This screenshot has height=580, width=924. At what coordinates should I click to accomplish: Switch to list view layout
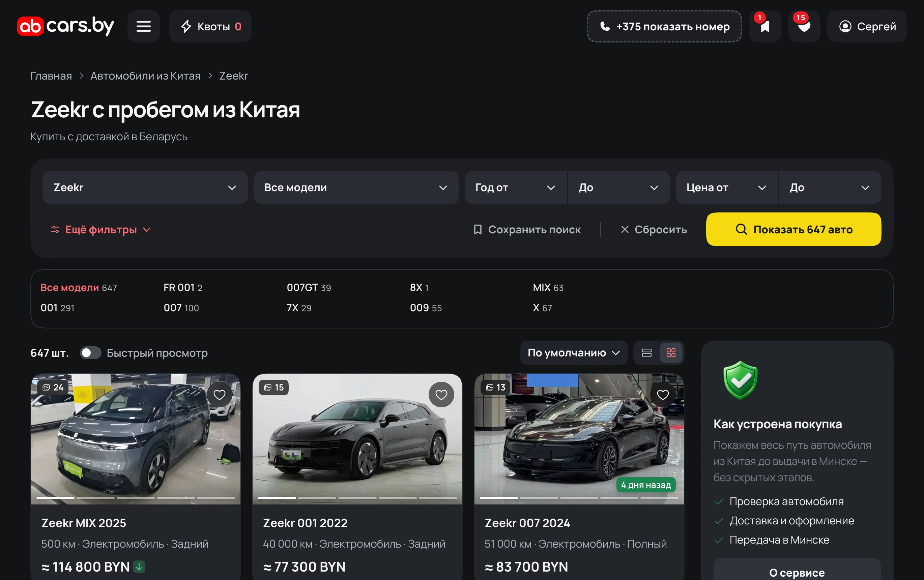pyautogui.click(x=647, y=352)
